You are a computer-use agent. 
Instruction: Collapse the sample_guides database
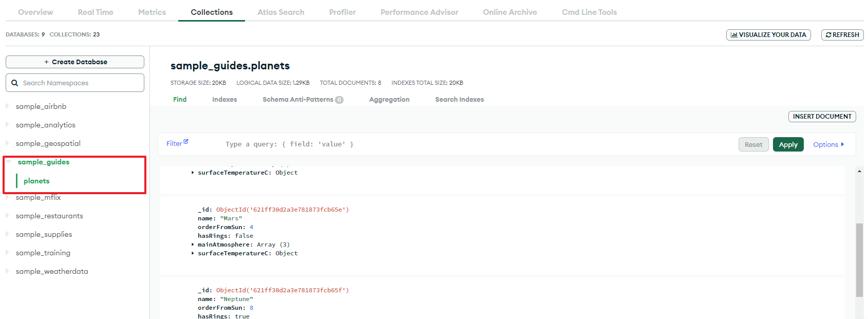tap(9, 162)
